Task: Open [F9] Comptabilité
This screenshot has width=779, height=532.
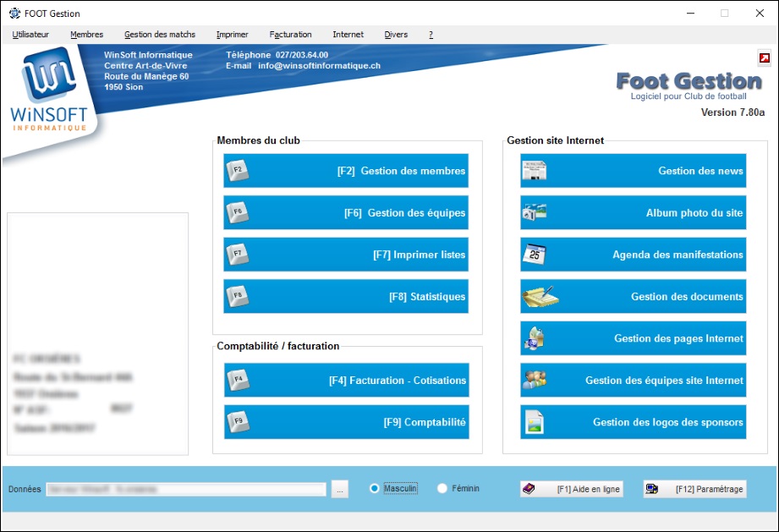Action: coord(346,422)
